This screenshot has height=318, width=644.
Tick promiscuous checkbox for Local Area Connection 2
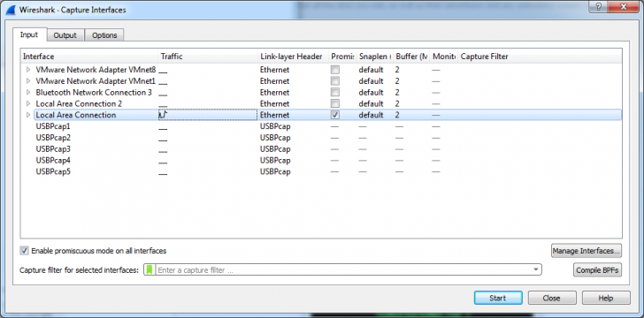335,103
